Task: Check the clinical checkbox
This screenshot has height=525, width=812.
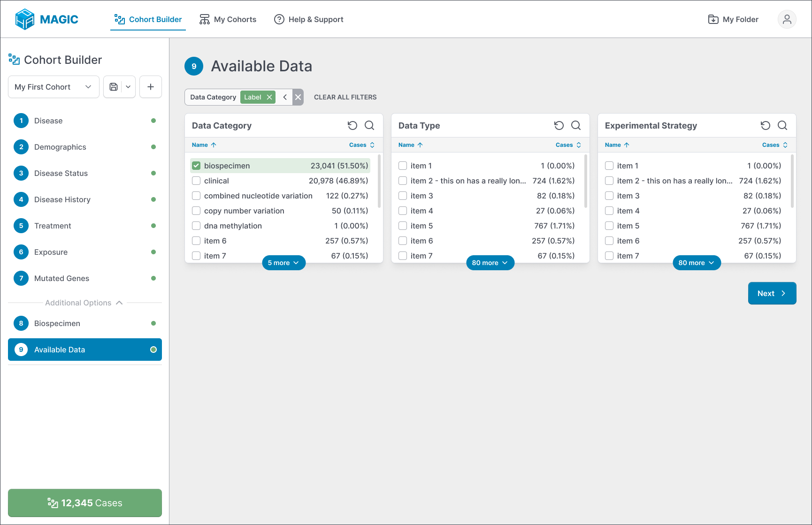Action: coord(196,181)
